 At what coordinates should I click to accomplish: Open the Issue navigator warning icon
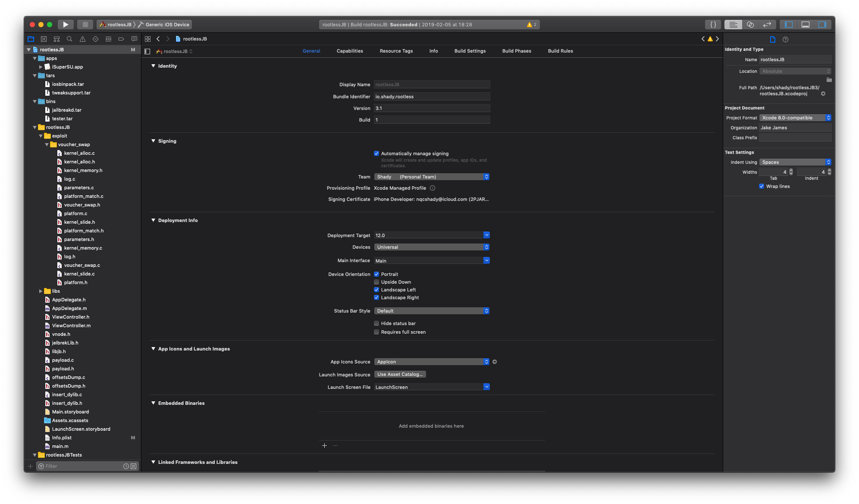click(82, 39)
